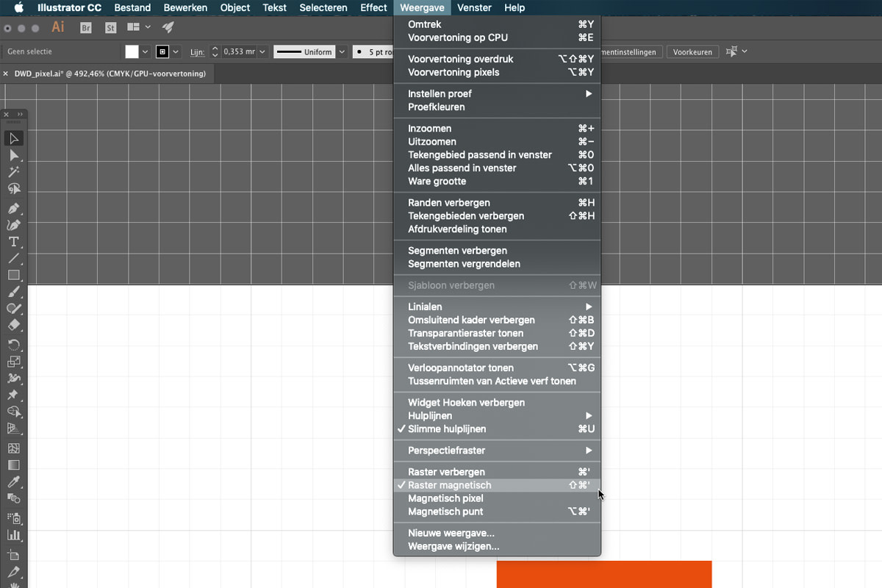This screenshot has height=588, width=882.
Task: Select the Perspective Grid tool
Action: [x=13, y=429]
